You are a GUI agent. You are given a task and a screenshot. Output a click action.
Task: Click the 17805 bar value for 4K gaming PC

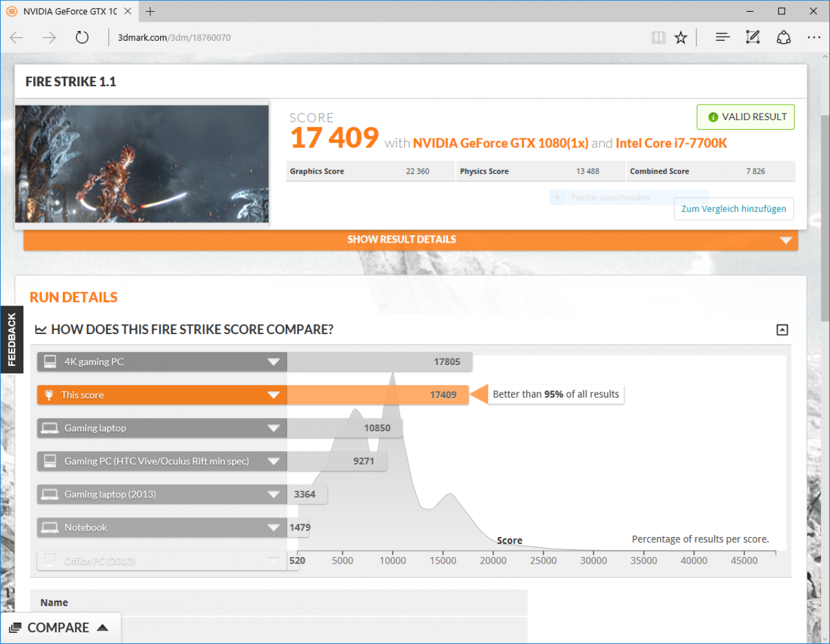point(447,362)
